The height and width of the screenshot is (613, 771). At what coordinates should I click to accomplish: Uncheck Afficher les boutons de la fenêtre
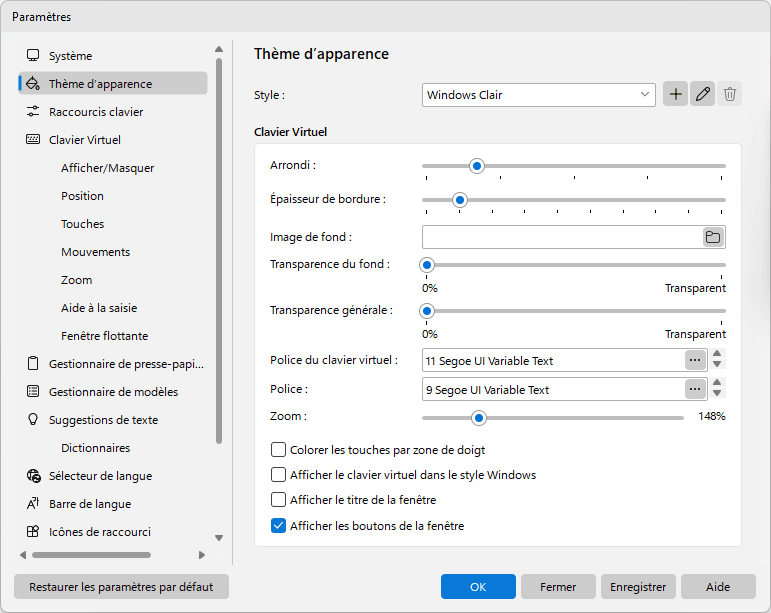tap(278, 525)
